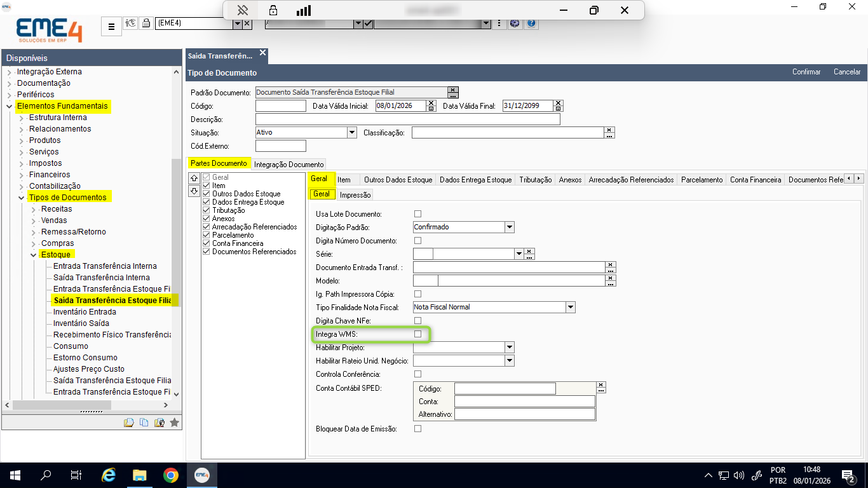Image resolution: width=868 pixels, height=488 pixels.
Task: Clear the Padrão Documento field
Action: [x=453, y=90]
